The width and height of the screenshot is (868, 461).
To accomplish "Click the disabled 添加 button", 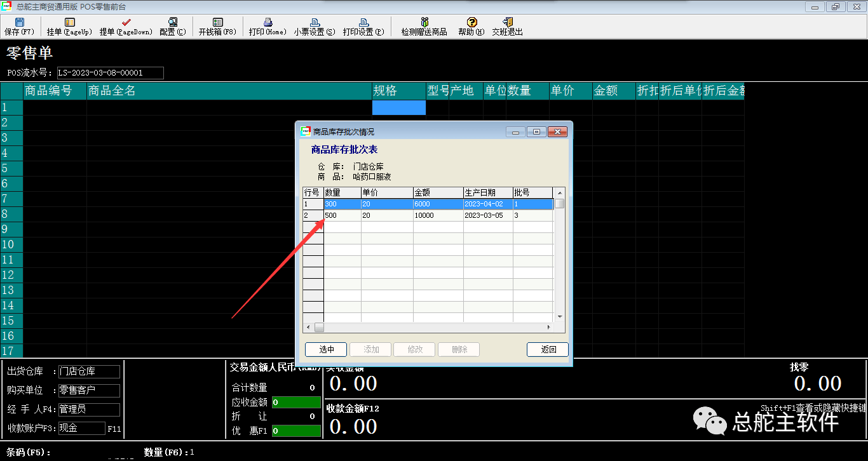I will 370,349.
